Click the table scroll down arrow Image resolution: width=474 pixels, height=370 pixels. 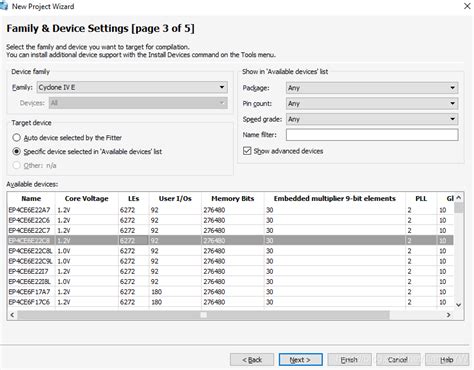pyautogui.click(x=459, y=305)
